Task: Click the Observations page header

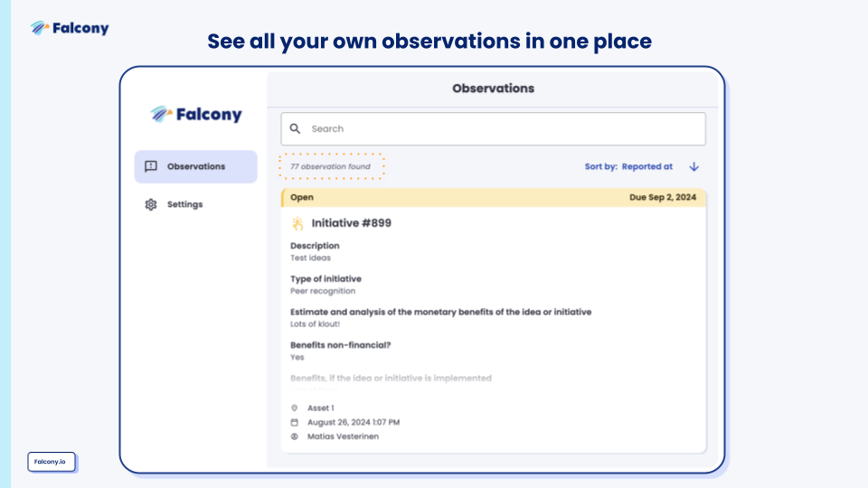Action: point(494,89)
